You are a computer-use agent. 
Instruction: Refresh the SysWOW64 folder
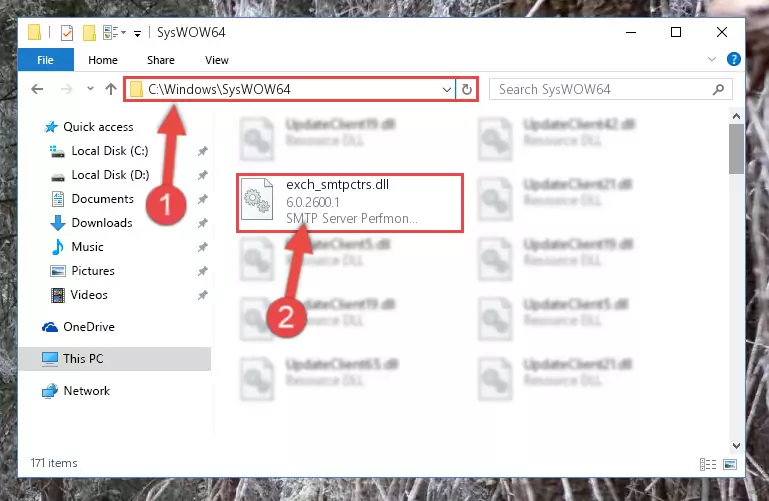(466, 89)
